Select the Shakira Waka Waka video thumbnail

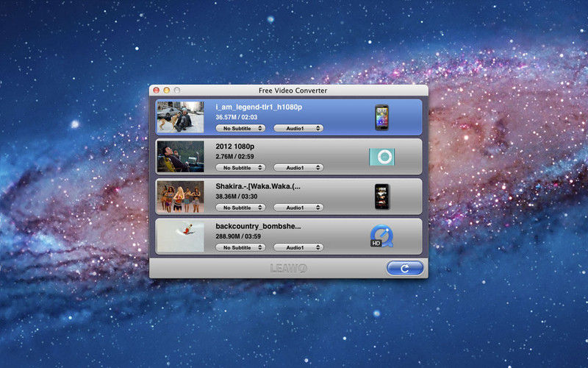point(180,197)
